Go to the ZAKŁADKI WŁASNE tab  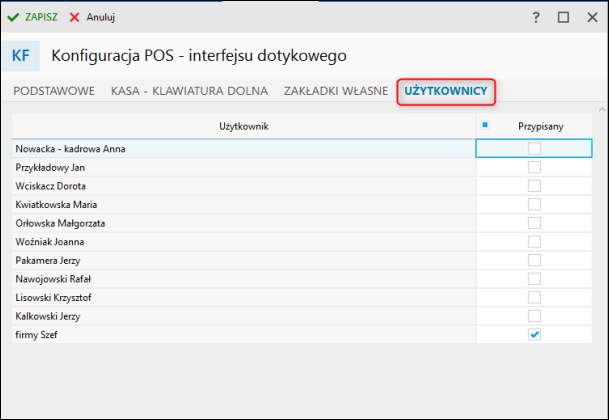pos(335,91)
